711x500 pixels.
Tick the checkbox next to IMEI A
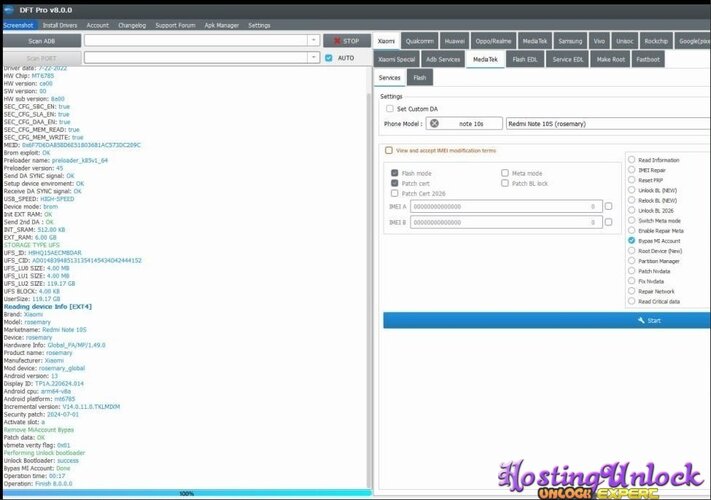click(609, 206)
